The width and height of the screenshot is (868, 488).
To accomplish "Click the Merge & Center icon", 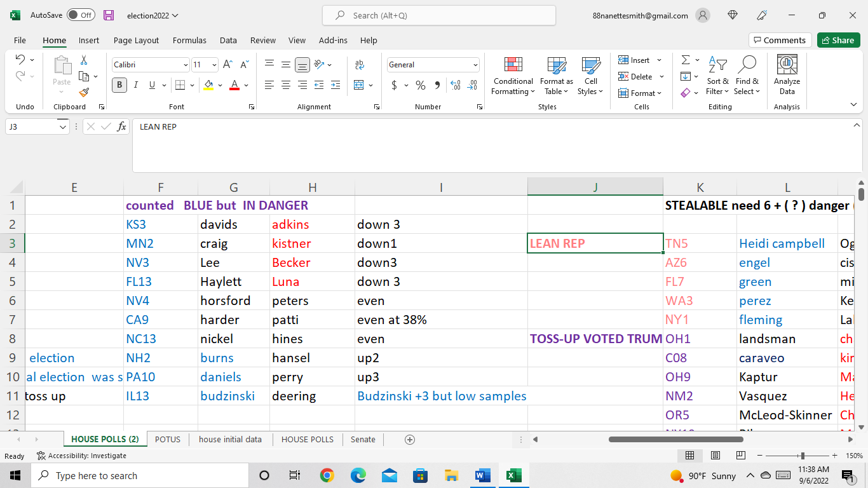I will (359, 85).
